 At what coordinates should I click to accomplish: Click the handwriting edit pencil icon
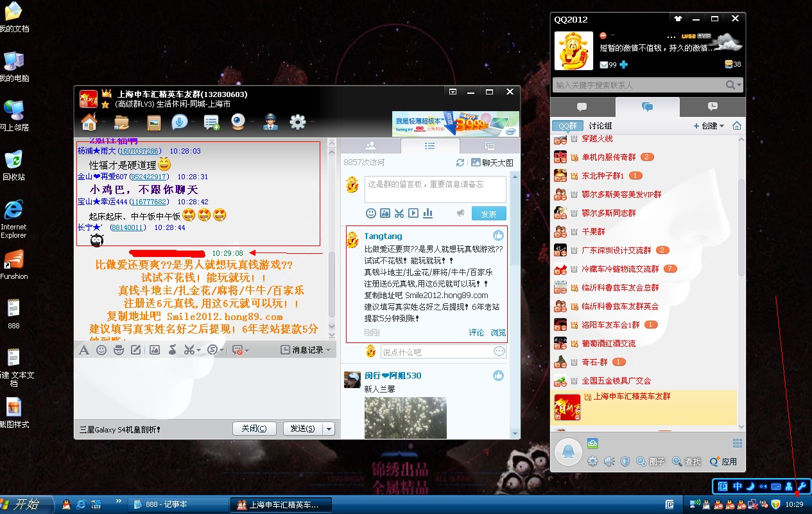click(136, 350)
